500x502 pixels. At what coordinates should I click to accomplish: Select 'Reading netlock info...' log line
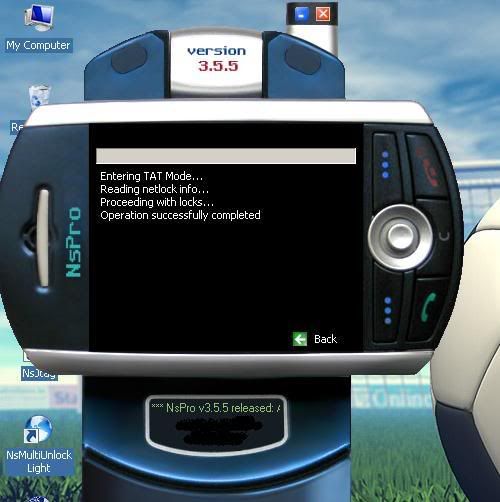coord(155,189)
